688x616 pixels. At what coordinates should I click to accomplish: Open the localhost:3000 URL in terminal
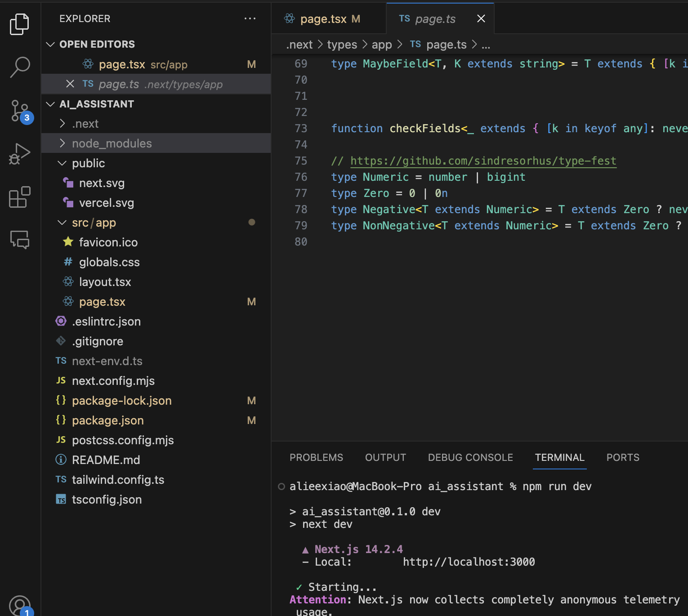(x=469, y=562)
